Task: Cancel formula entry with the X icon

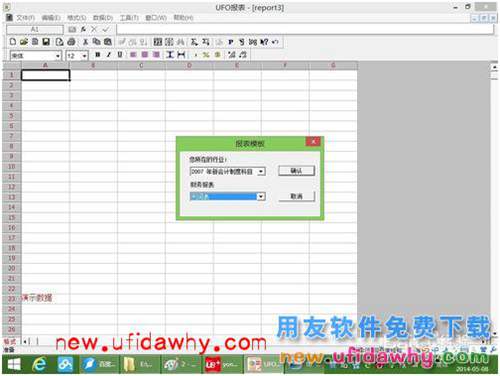Action: 94,29
